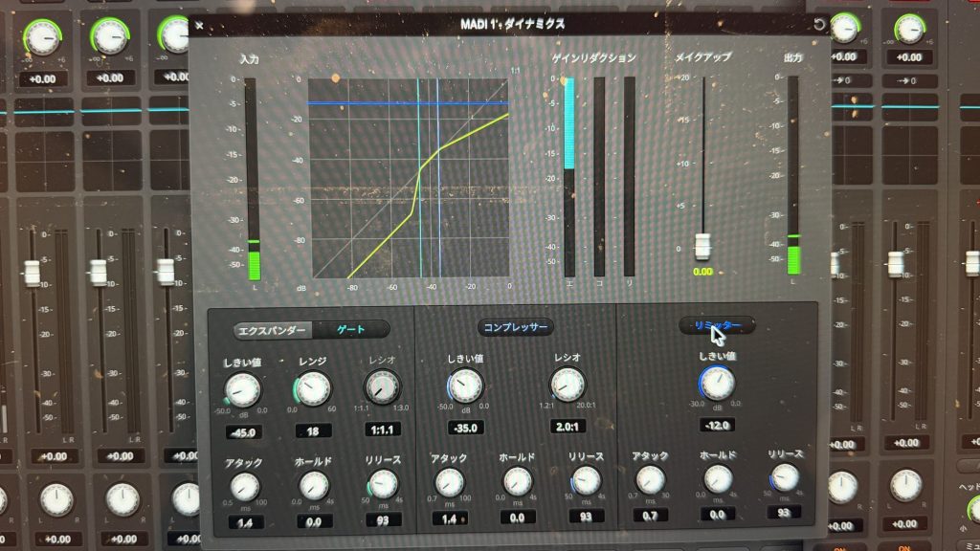Image resolution: width=980 pixels, height=551 pixels.
Task: Toggle the Limiter (リミッター) on/off button
Action: tap(717, 326)
